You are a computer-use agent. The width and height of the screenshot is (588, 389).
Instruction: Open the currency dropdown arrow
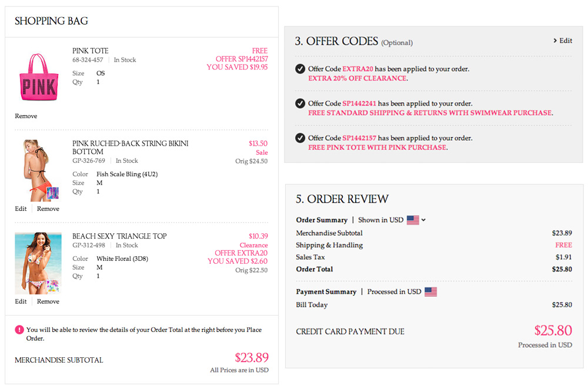pyautogui.click(x=424, y=220)
